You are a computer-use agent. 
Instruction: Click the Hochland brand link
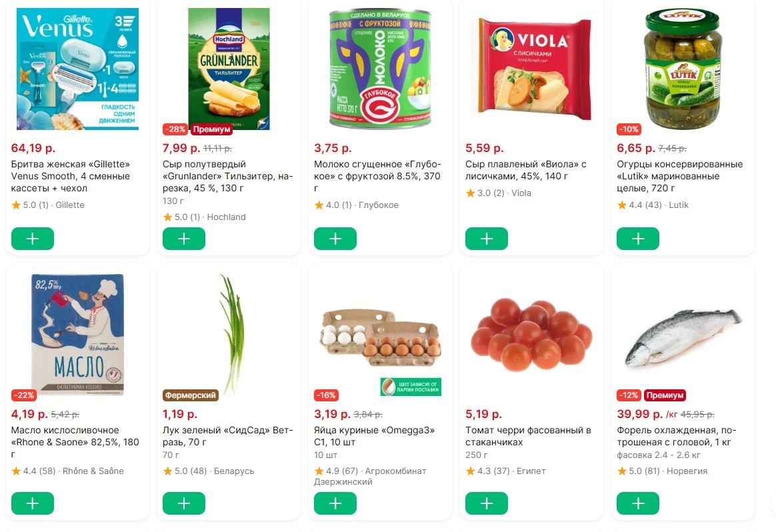tap(226, 217)
